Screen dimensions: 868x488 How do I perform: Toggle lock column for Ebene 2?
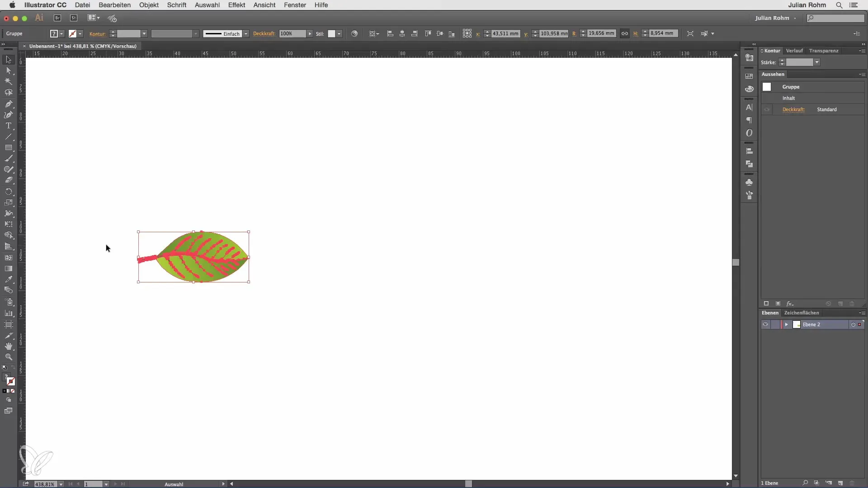point(775,324)
